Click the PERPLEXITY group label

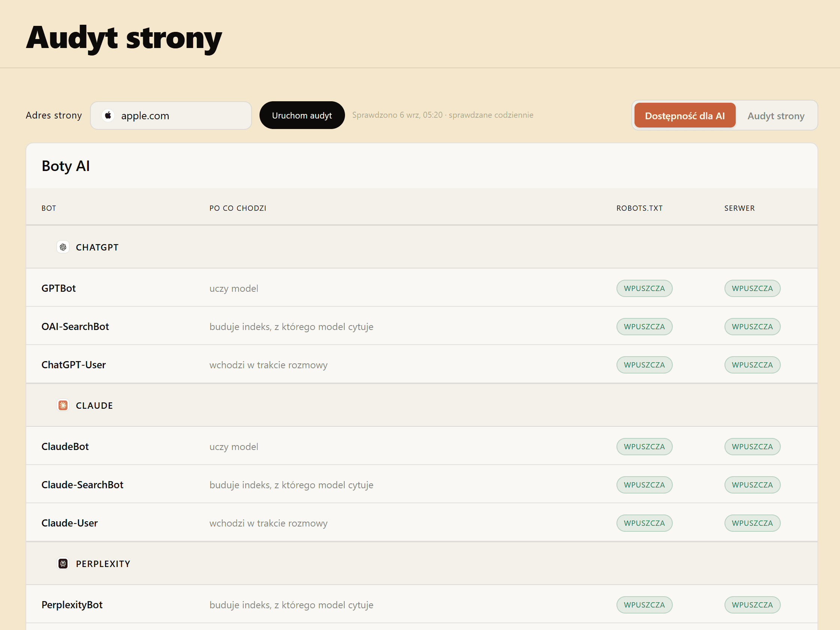pos(103,564)
